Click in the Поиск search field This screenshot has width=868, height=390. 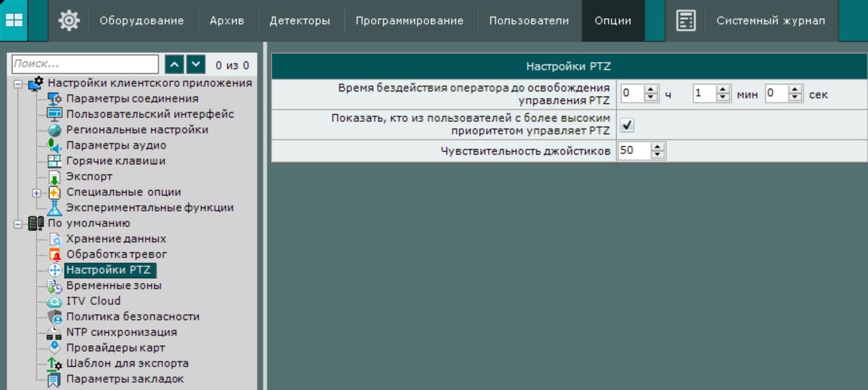coord(84,64)
